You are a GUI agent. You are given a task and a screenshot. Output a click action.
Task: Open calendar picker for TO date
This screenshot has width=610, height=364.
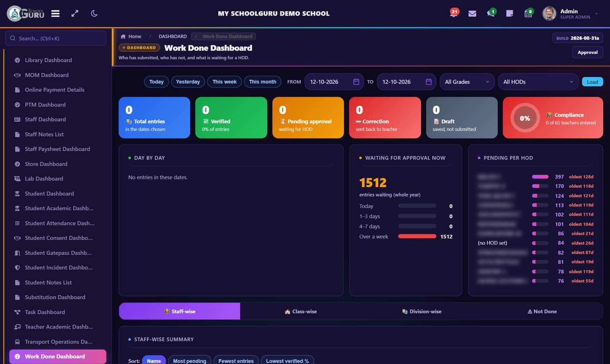click(428, 82)
